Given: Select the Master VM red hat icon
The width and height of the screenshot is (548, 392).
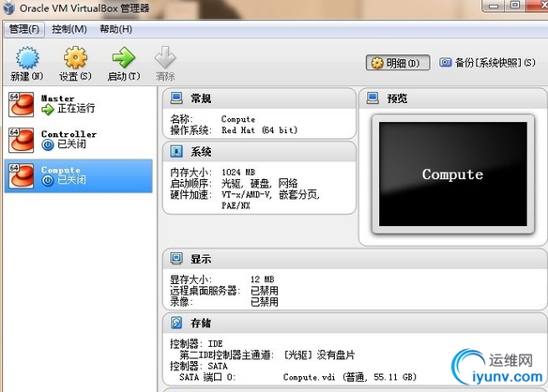Looking at the screenshot, I should 22,104.
